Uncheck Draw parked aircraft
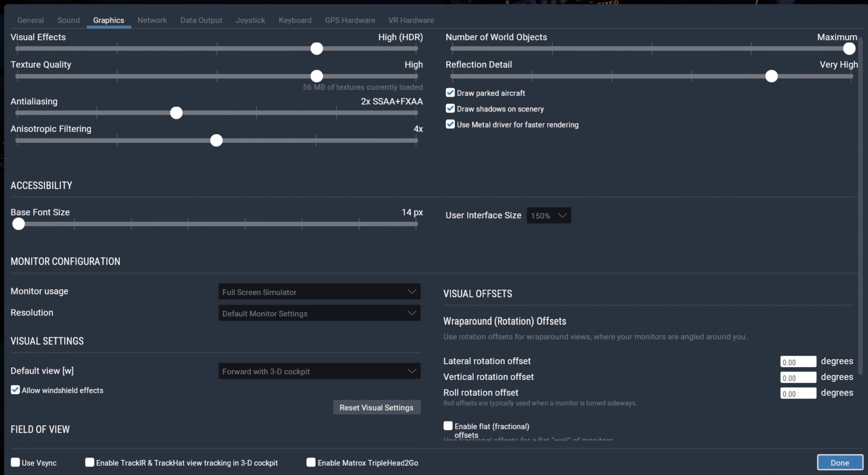This screenshot has height=475, width=868. coord(450,93)
